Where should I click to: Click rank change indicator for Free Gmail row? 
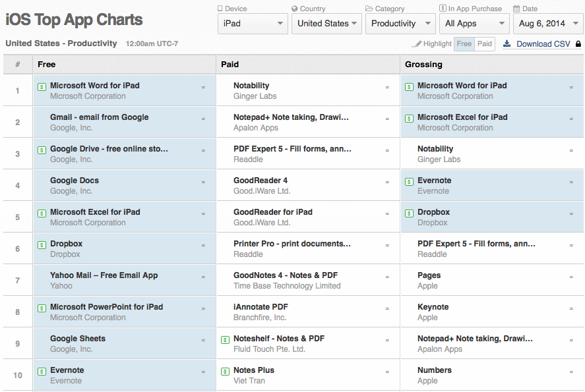point(203,119)
